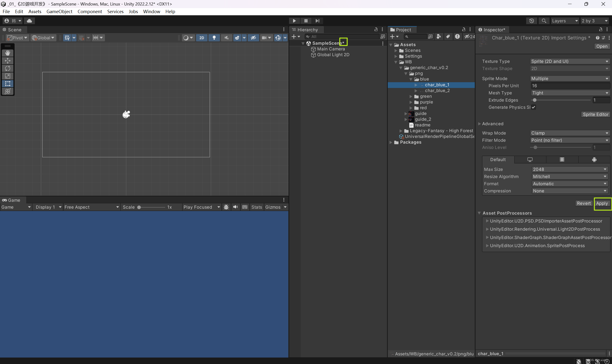Select char_blue_2 in the Project window

[x=437, y=91]
